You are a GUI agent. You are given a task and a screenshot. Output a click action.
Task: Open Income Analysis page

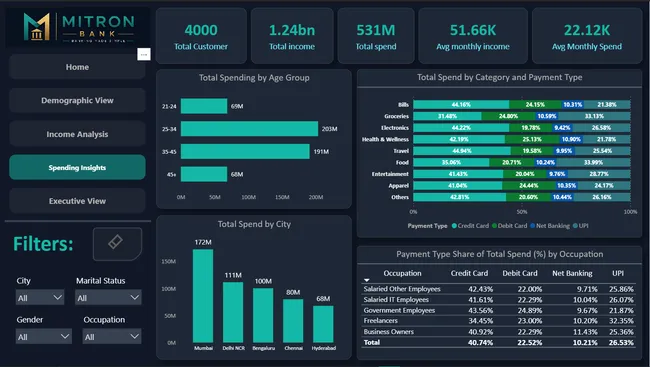(77, 134)
